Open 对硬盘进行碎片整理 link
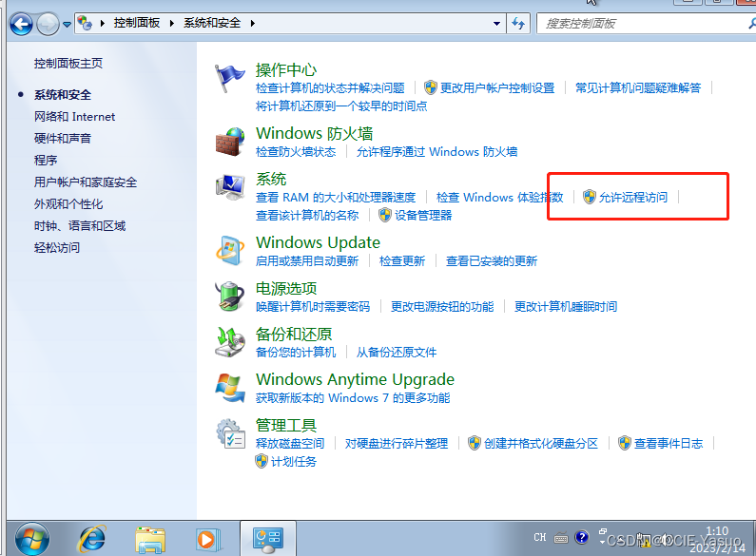Image resolution: width=756 pixels, height=556 pixels. click(x=397, y=444)
